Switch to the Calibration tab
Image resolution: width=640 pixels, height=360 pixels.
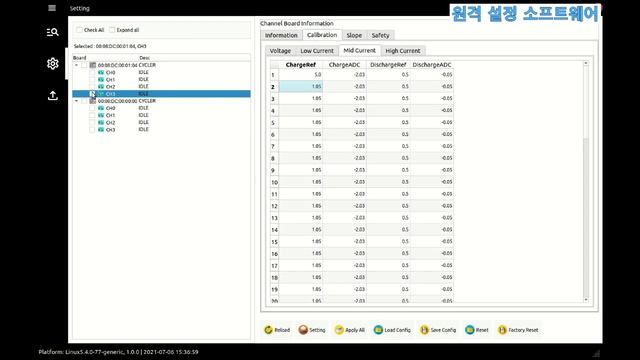[x=322, y=35]
